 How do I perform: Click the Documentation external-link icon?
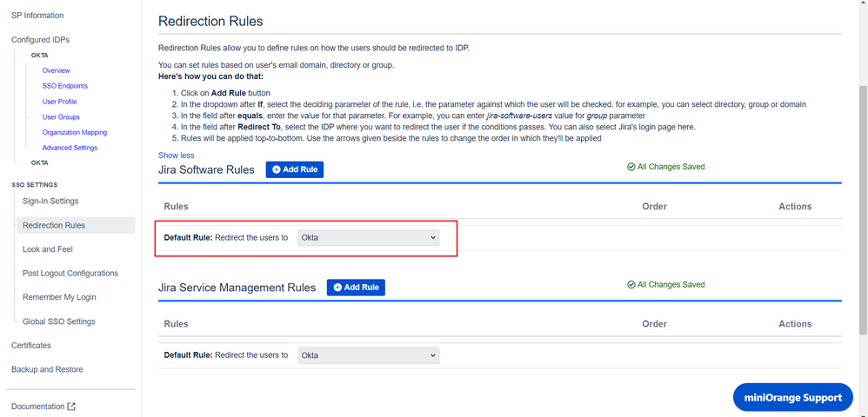point(71,407)
